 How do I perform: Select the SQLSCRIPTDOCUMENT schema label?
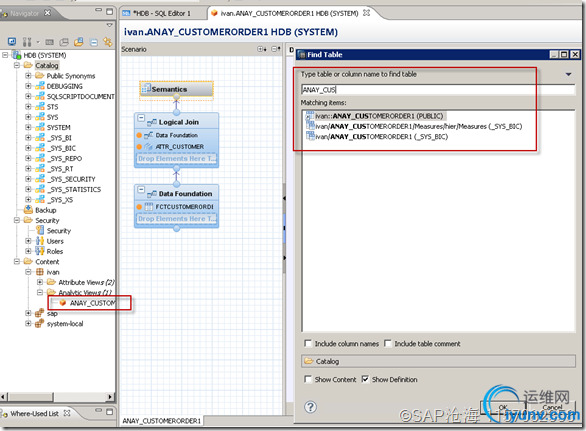(81, 96)
